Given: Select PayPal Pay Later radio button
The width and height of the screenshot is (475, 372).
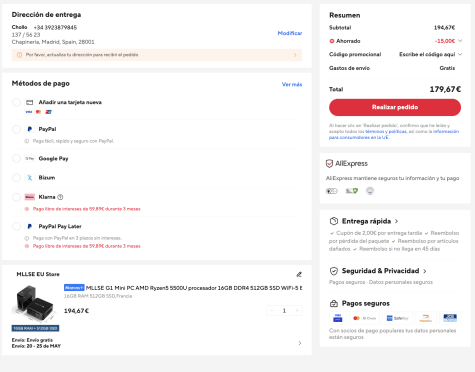Looking at the screenshot, I should pos(16,226).
